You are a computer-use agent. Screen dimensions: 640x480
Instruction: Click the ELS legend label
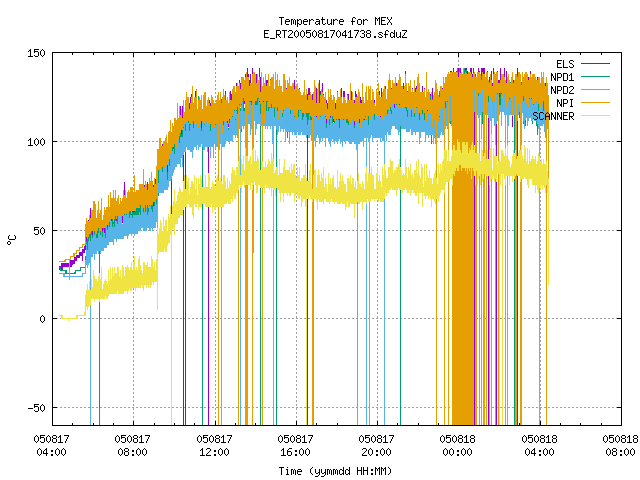point(565,64)
